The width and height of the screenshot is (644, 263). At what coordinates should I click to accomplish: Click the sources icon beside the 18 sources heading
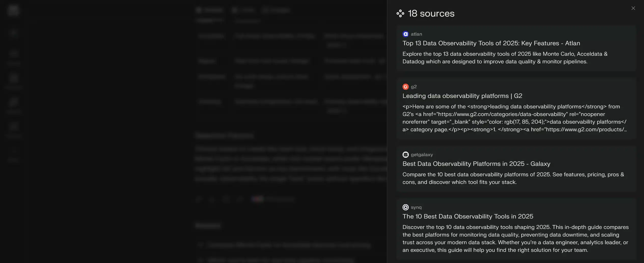coord(400,13)
